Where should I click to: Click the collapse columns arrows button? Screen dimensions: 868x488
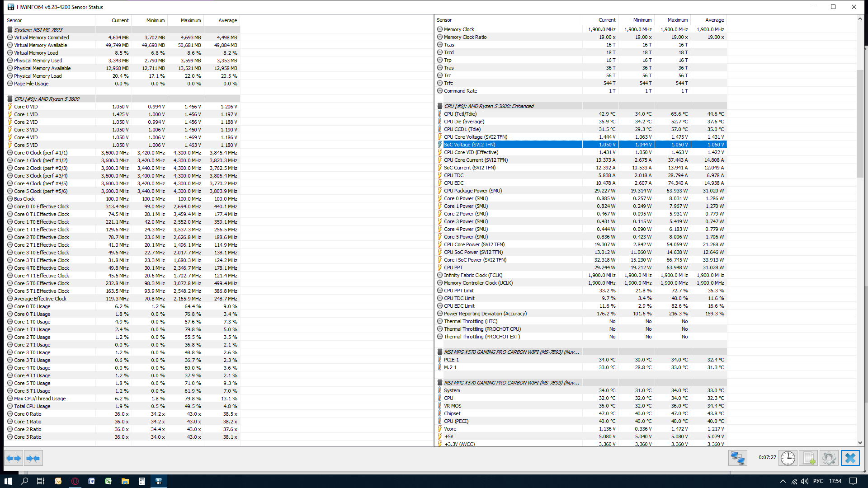coord(33,458)
